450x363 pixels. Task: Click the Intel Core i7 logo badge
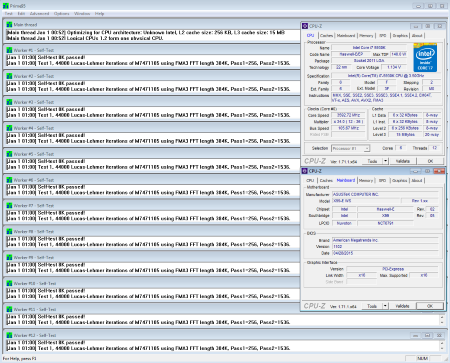coord(425,57)
